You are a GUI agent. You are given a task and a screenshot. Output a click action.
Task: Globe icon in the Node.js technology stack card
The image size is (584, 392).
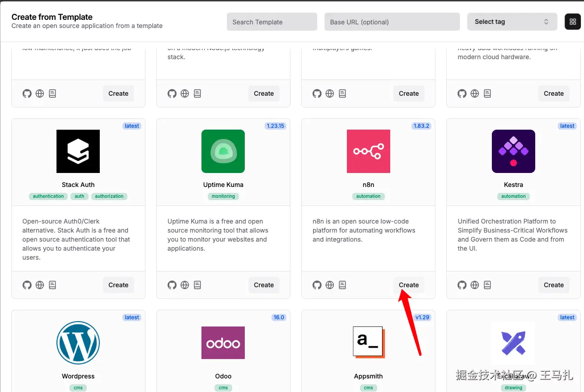click(185, 93)
